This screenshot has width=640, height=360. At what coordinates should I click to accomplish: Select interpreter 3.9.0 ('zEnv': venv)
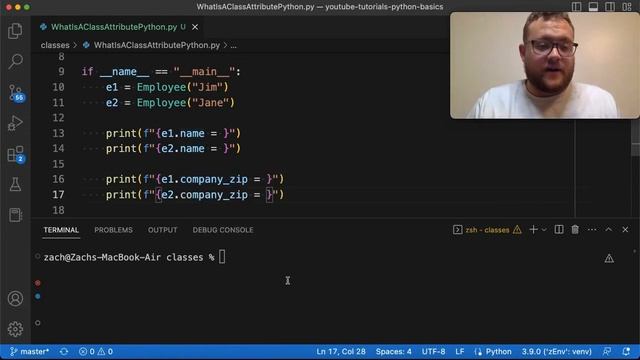tap(556, 351)
